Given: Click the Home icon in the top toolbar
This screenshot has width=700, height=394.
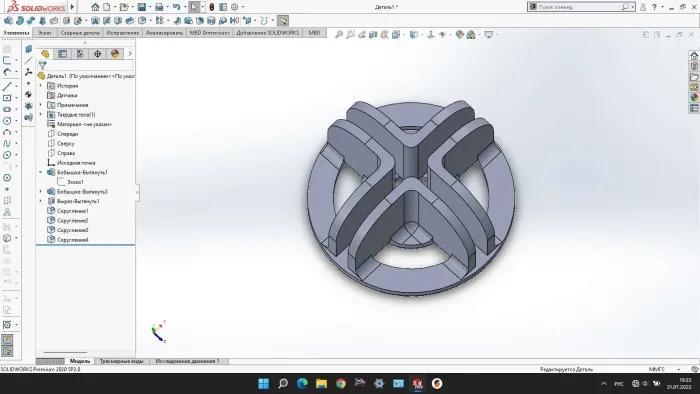Looking at the screenshot, I should (95, 7).
